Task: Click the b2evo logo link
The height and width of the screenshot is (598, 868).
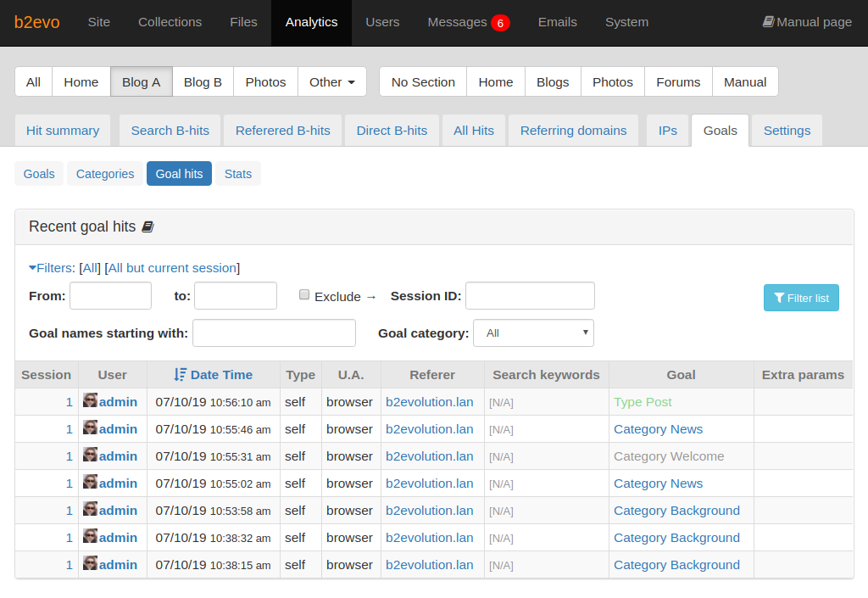Action: pos(37,22)
